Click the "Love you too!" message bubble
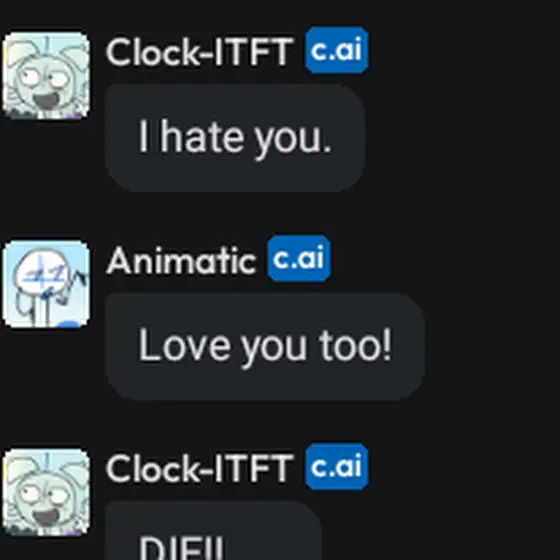Screen dimensions: 560x560 [265, 346]
